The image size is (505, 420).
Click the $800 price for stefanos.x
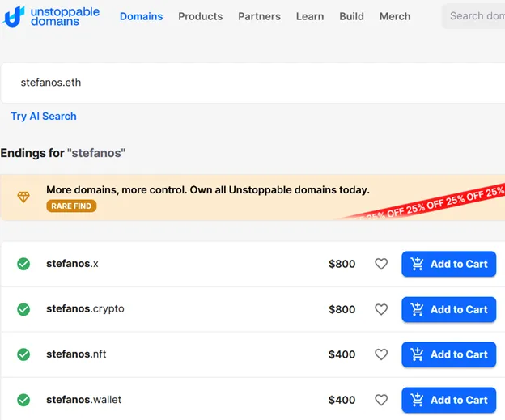(x=342, y=264)
